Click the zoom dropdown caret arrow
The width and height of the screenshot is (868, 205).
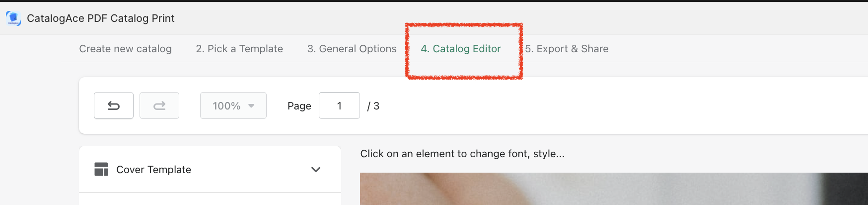click(251, 105)
